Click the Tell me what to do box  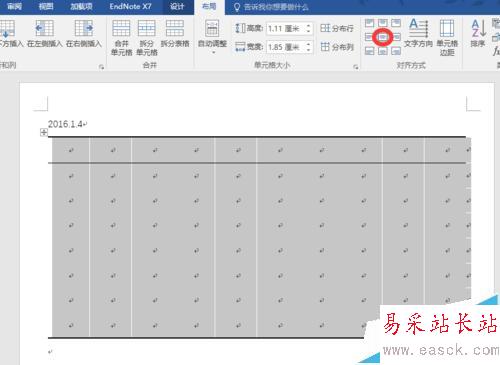271,7
